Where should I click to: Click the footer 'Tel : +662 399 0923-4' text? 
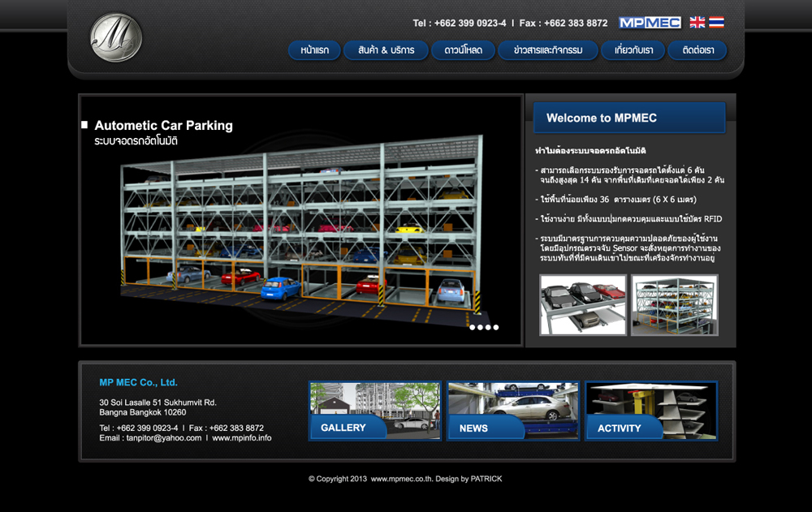click(x=139, y=428)
